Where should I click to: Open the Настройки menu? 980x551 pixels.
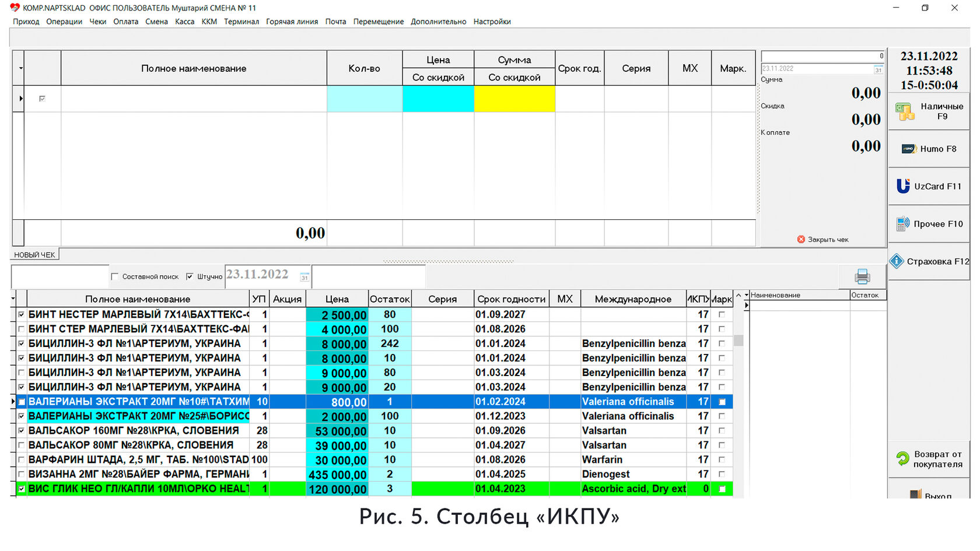[x=492, y=22]
